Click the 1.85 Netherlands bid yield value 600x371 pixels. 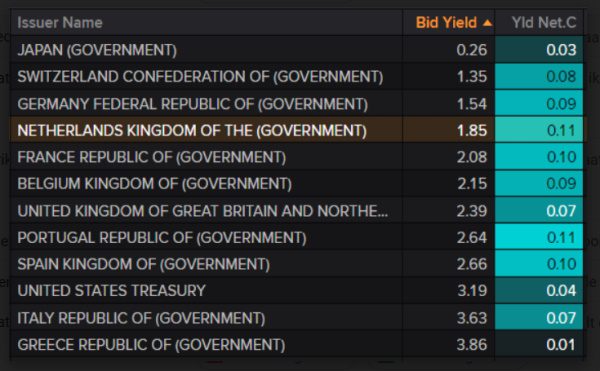[472, 130]
